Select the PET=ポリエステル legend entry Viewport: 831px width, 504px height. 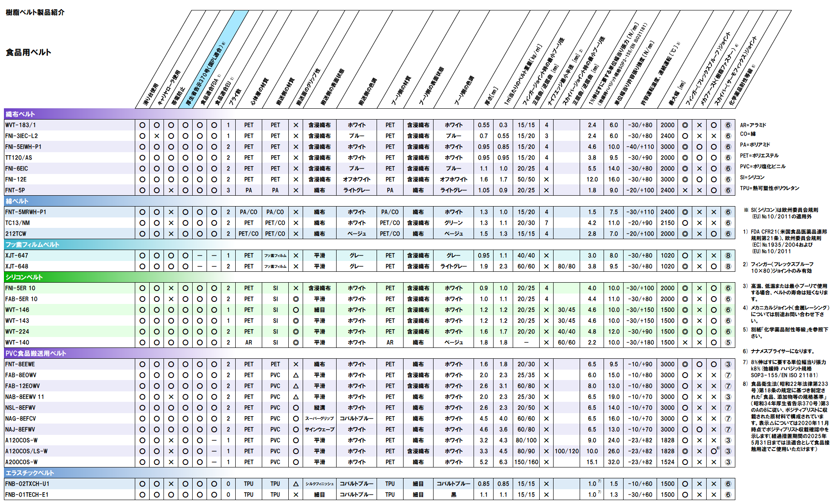[x=759, y=155]
